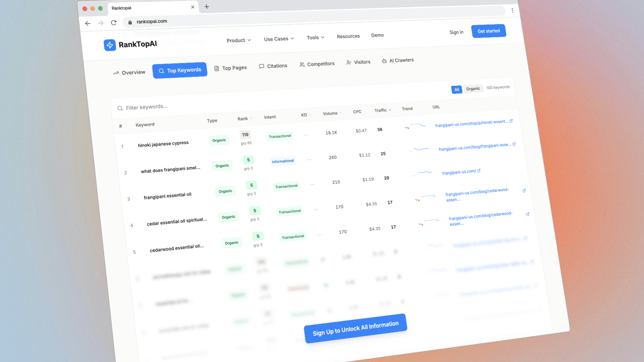644x362 pixels.
Task: Open the Demo page
Action: pyautogui.click(x=377, y=35)
